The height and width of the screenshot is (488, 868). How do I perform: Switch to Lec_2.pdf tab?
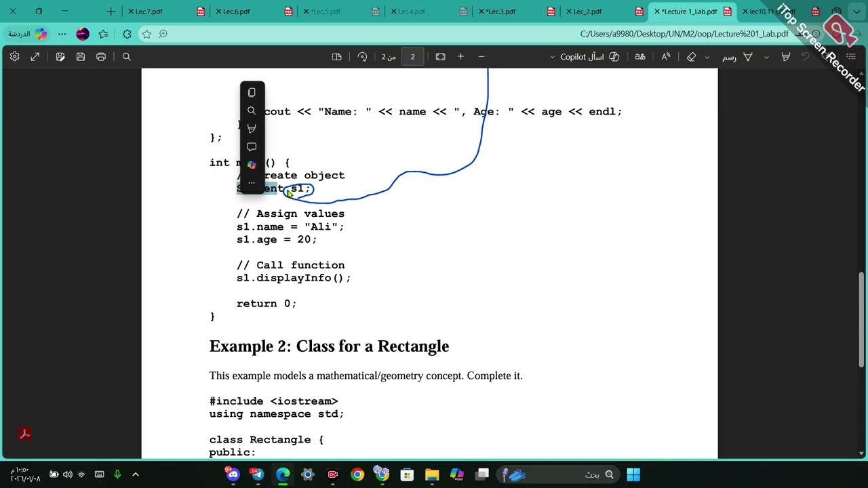coord(604,12)
